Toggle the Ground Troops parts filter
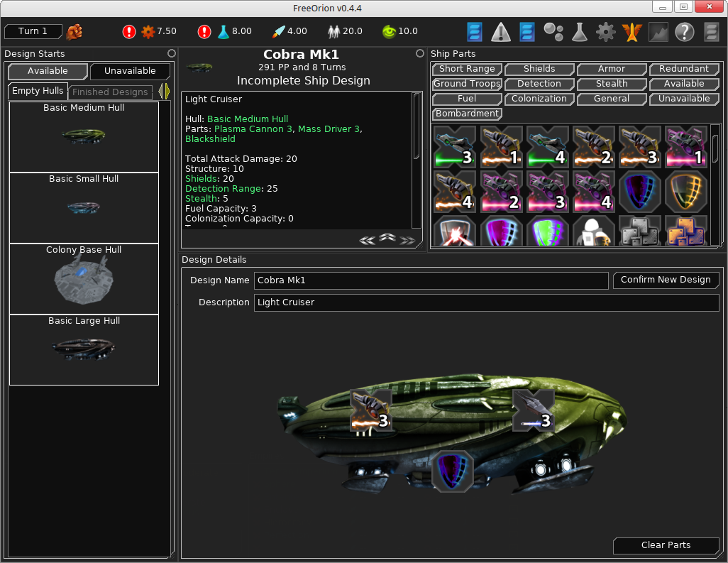 [x=467, y=84]
